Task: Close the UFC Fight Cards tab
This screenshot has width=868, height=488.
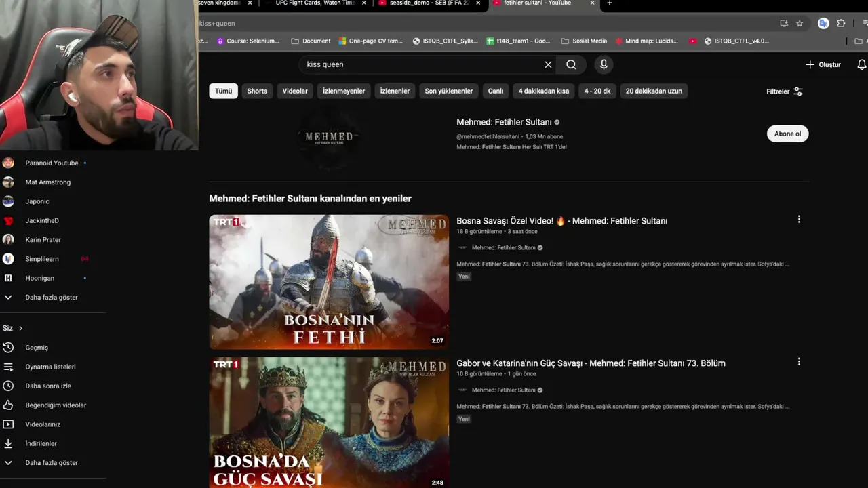Action: [363, 3]
